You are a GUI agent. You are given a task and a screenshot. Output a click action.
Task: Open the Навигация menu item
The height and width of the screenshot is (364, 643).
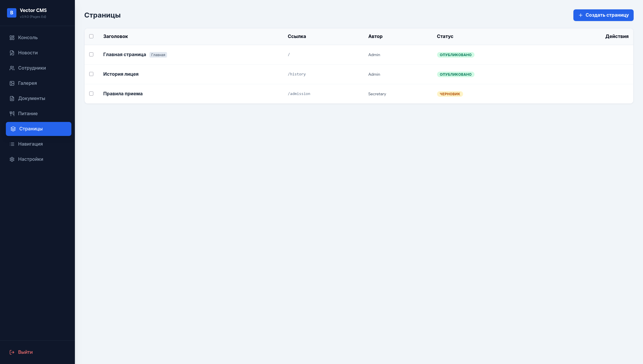point(30,144)
